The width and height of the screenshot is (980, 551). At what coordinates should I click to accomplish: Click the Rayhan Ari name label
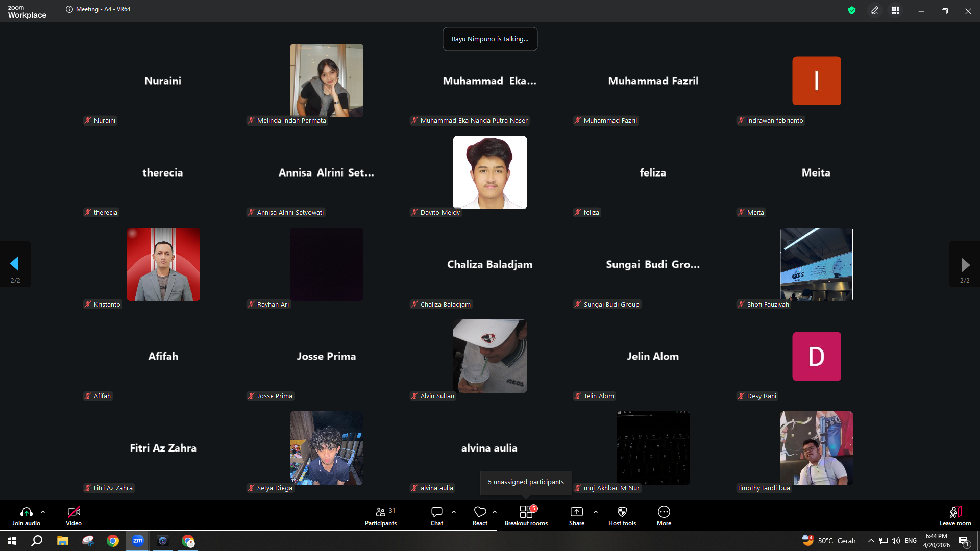pos(268,304)
